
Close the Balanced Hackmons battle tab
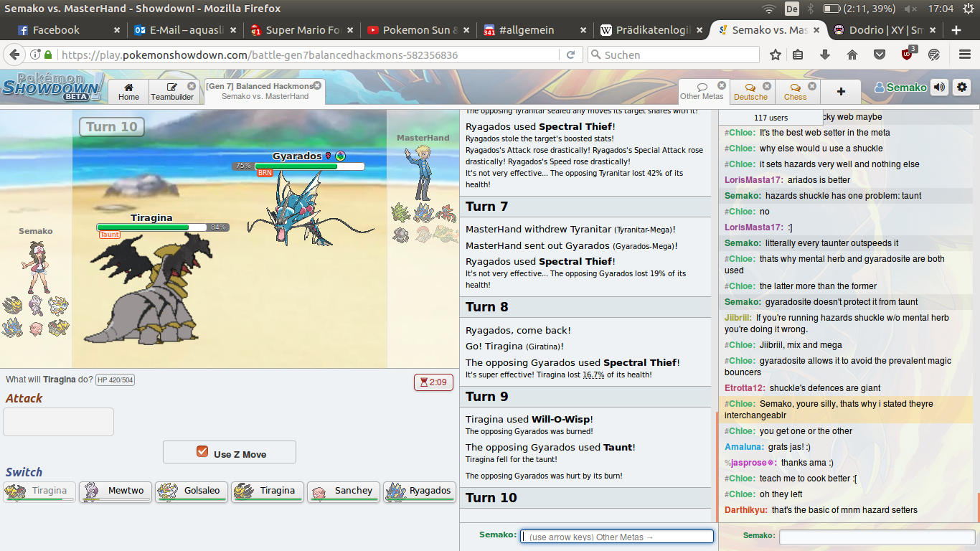click(316, 86)
